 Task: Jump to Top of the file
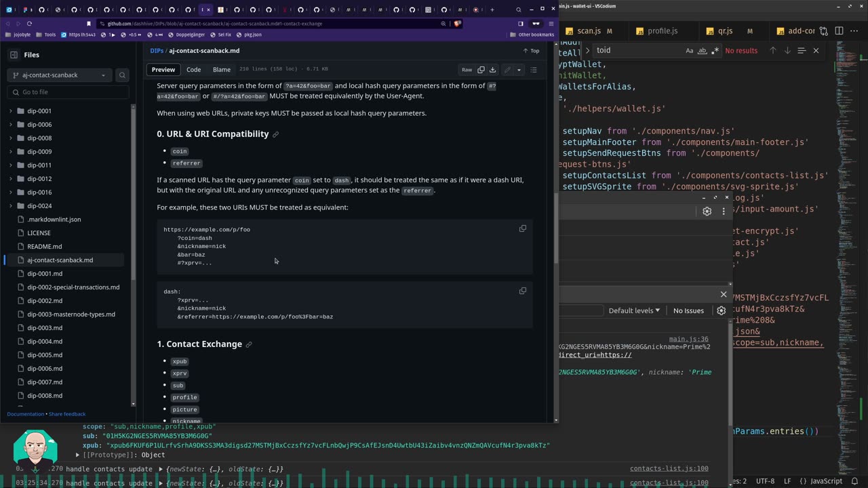point(531,51)
